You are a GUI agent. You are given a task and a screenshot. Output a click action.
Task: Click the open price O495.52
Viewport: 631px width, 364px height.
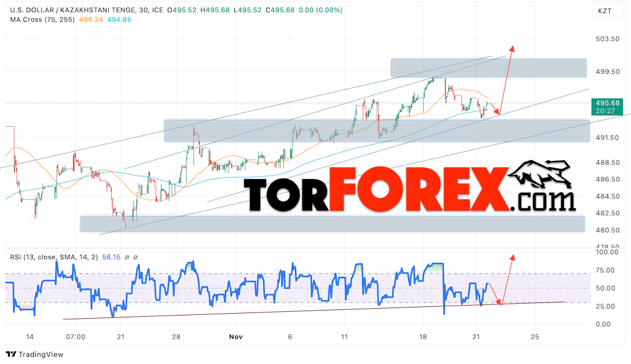click(x=181, y=10)
